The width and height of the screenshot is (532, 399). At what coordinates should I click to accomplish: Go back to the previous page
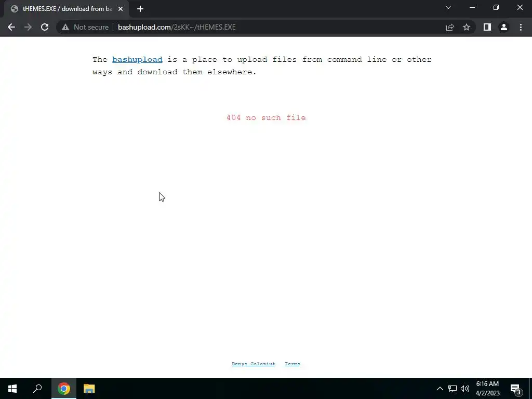coord(11,27)
